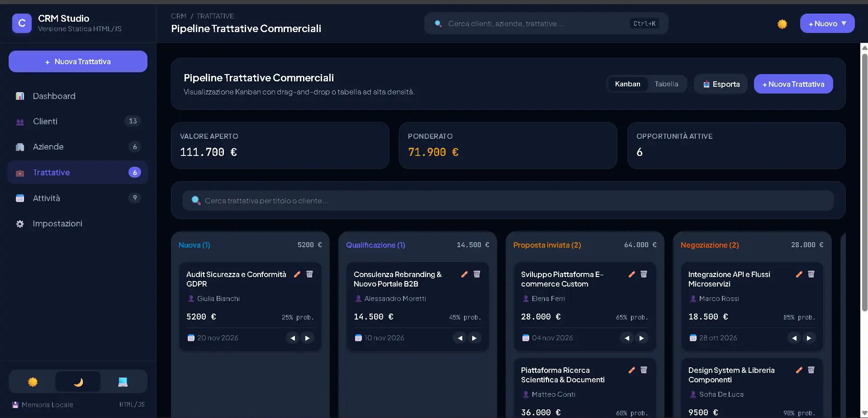Edit the Design System & Libreria Componenti deal
Image resolution: width=868 pixels, height=418 pixels.
(799, 370)
